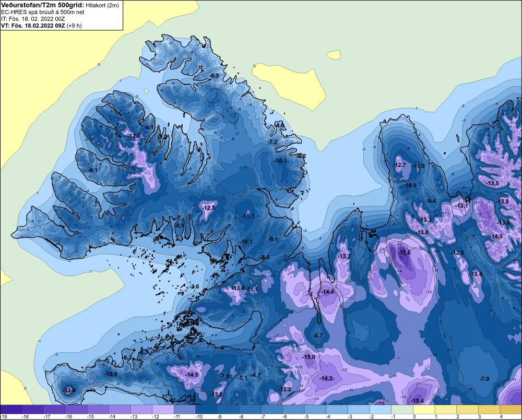Select the -13.3 temperature label

(425, 220)
